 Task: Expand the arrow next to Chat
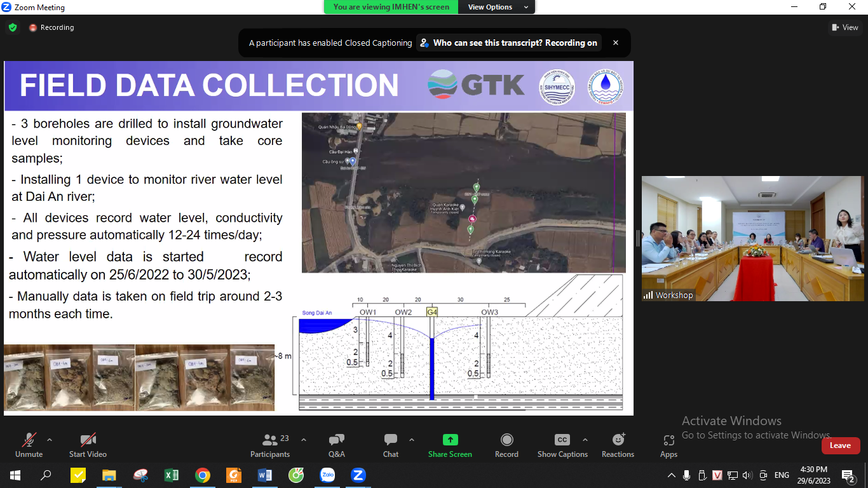pos(412,440)
